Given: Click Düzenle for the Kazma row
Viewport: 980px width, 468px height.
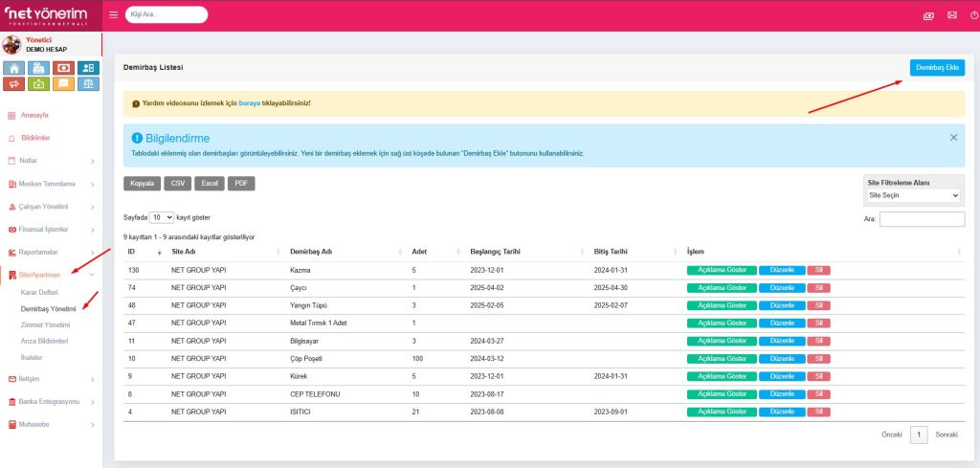Looking at the screenshot, I should tap(782, 270).
